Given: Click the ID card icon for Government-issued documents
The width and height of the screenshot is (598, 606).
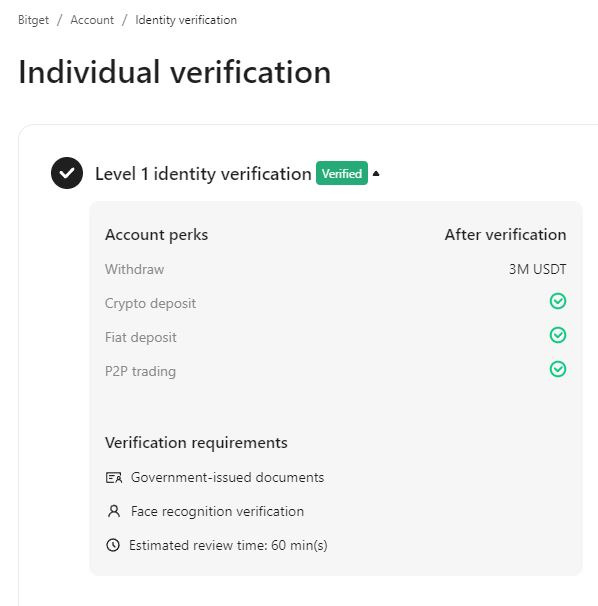Looking at the screenshot, I should coord(114,478).
